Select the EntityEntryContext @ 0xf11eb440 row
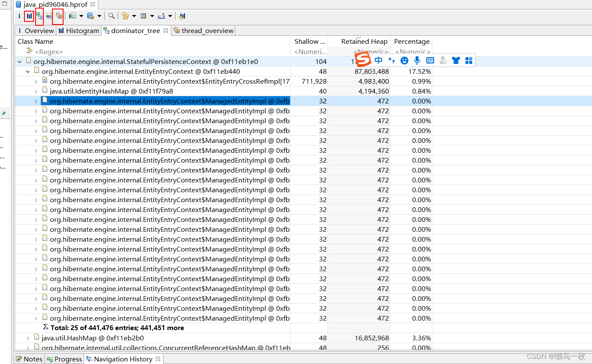The image size is (592, 364). [x=141, y=71]
